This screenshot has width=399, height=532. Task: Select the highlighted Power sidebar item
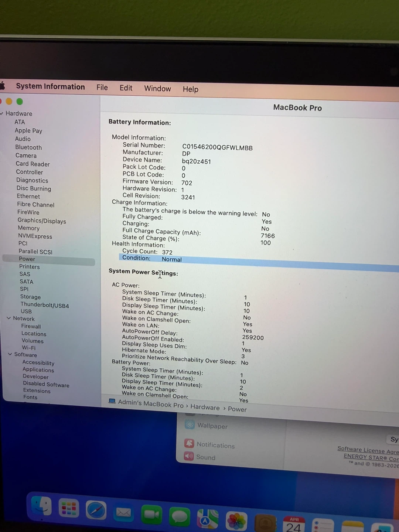pos(48,259)
